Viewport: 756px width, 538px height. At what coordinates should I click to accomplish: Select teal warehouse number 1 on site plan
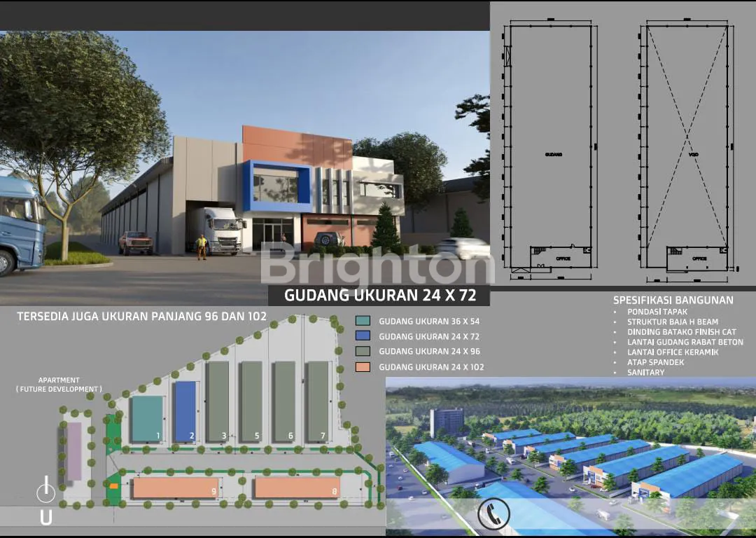[x=147, y=418]
